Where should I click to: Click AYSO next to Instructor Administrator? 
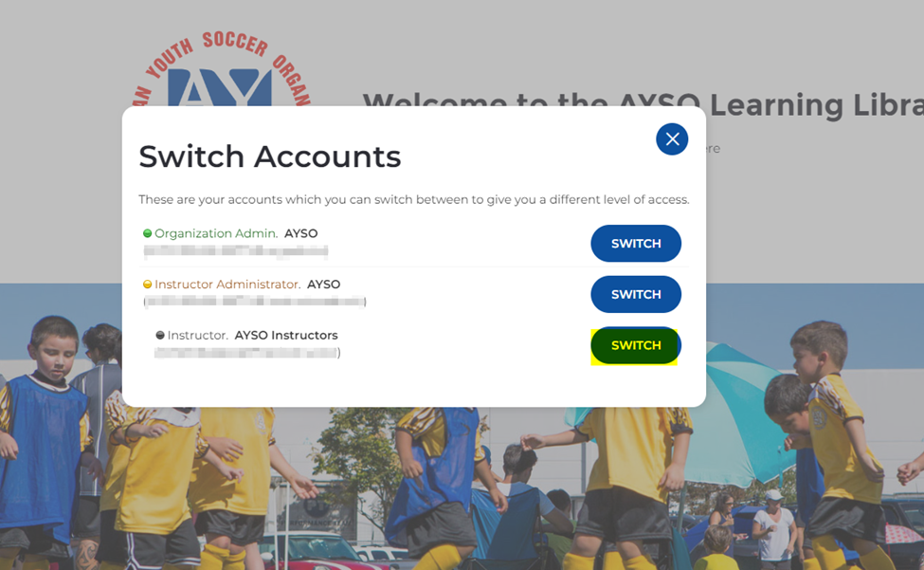pos(323,285)
